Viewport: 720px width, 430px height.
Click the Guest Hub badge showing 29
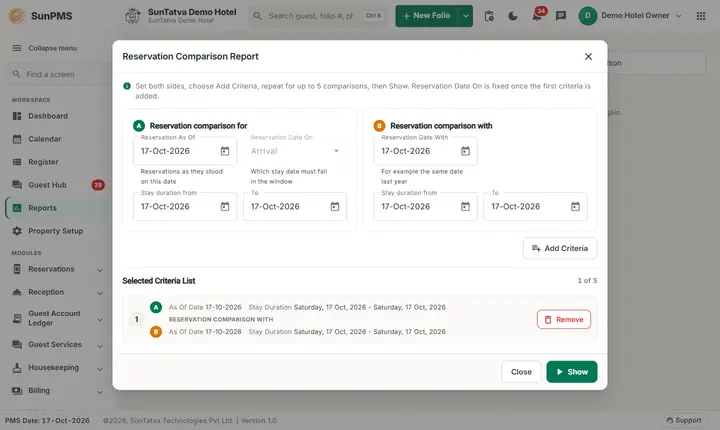(98, 185)
